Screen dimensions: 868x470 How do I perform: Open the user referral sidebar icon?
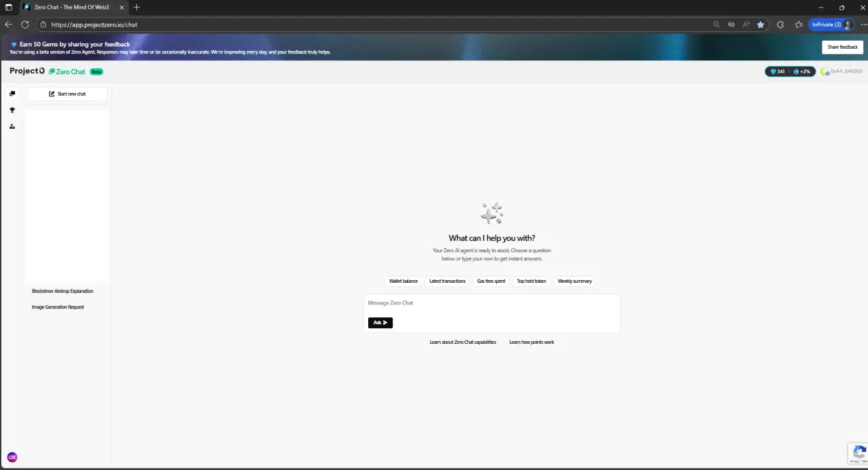[12, 126]
